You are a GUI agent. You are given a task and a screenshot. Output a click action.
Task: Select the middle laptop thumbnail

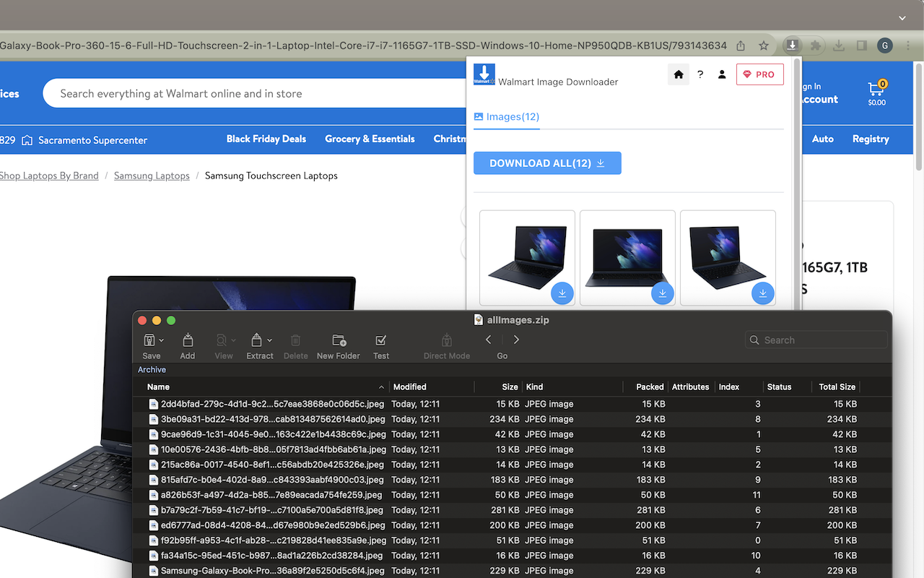[627, 257]
